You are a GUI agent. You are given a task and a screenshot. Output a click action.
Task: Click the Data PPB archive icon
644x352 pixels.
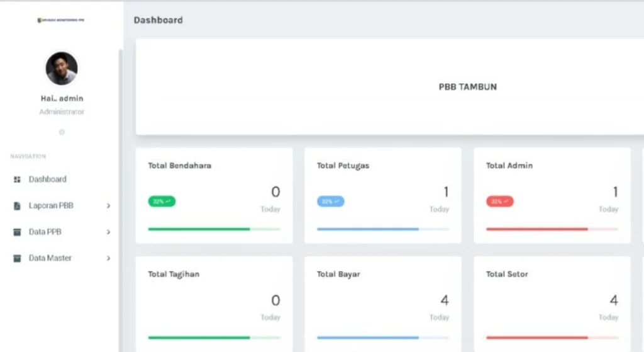point(17,232)
